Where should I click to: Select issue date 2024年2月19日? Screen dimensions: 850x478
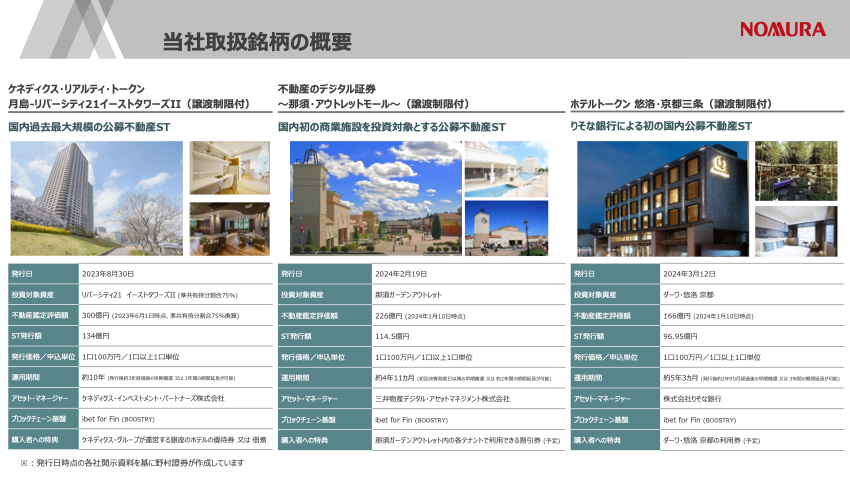(401, 274)
